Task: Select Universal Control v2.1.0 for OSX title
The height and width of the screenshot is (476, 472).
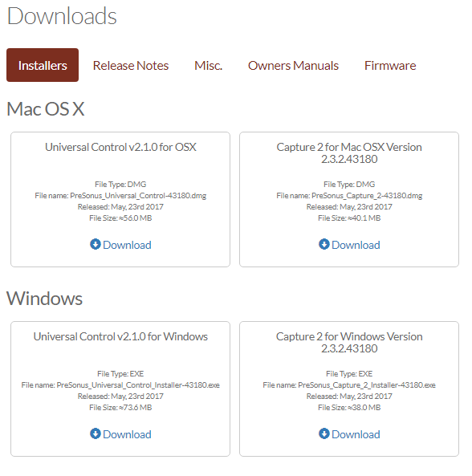Action: pos(120,147)
